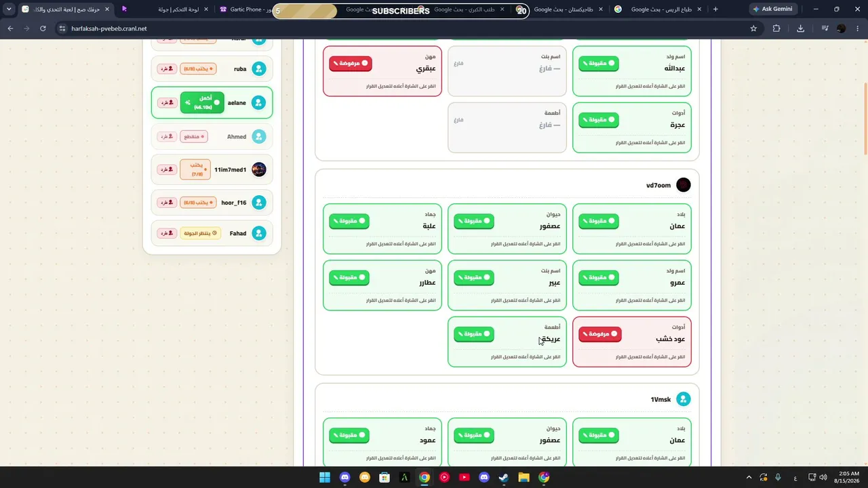Close the طباخ الريس tab
This screenshot has width=868, height=488.
(x=698, y=9)
